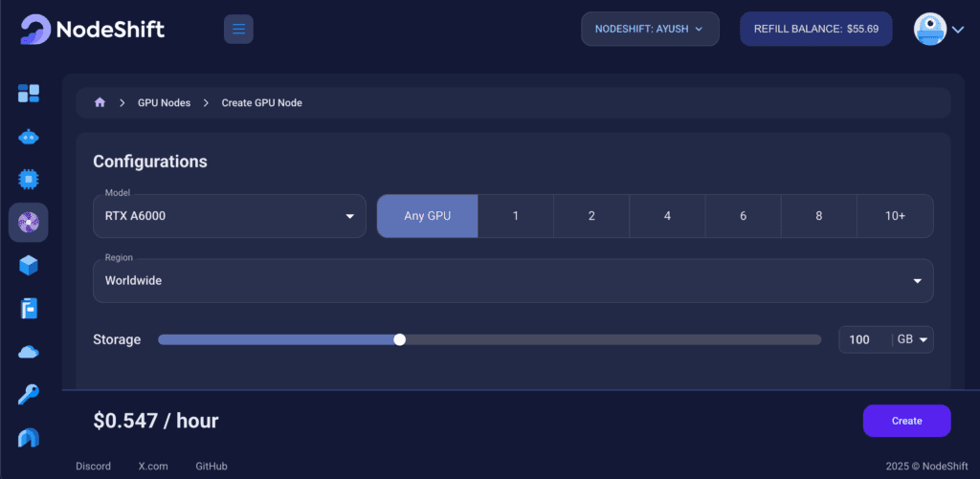
Task: Click the blue cube icon in sidebar
Action: [29, 265]
